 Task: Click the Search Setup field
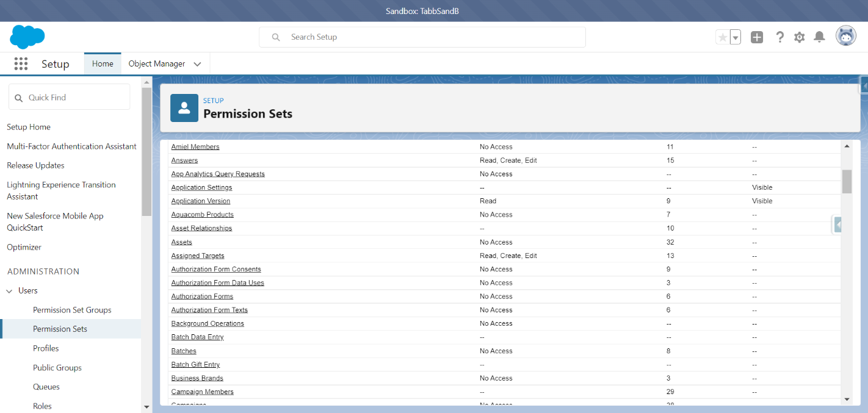[x=422, y=37]
